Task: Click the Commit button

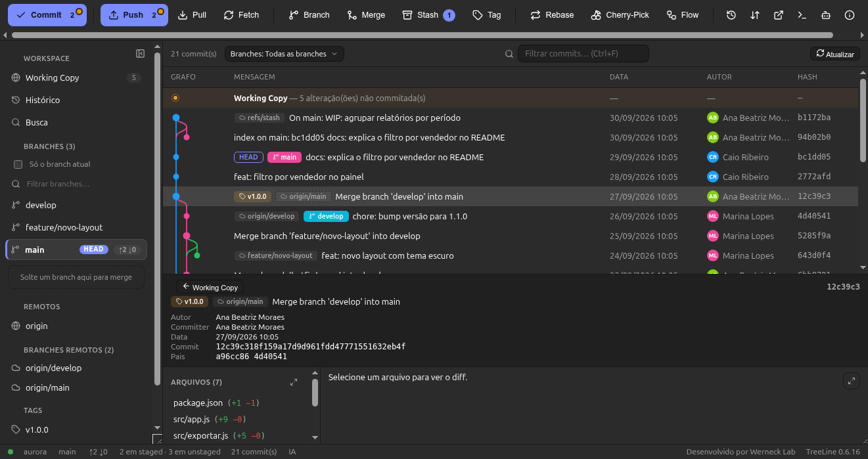Action: (47, 15)
